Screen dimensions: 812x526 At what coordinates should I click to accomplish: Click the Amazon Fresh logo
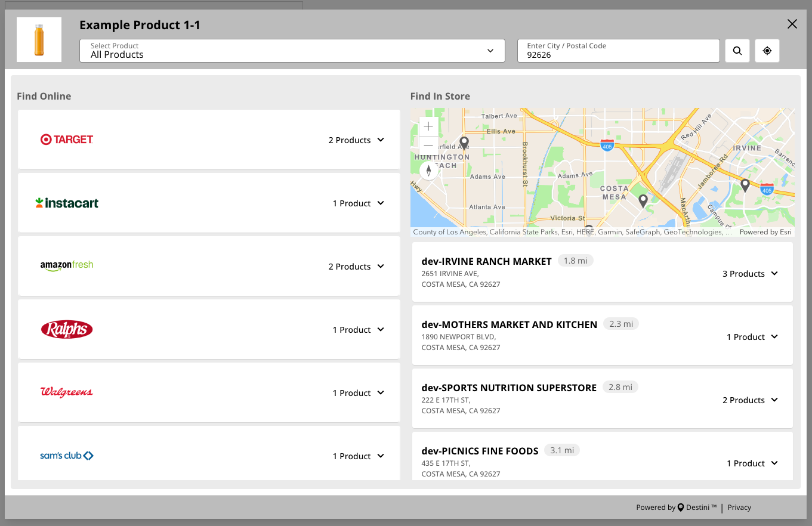pos(67,266)
